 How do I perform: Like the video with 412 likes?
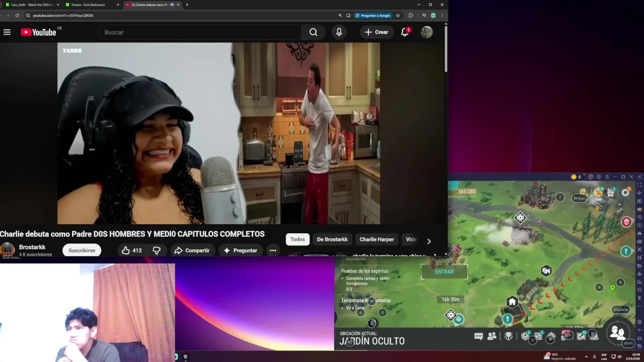pos(132,250)
